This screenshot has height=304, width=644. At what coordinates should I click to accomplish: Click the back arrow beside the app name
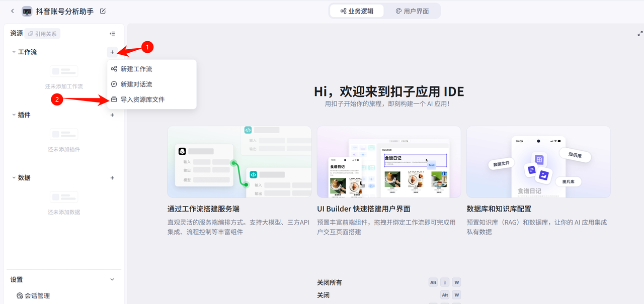coord(13,11)
